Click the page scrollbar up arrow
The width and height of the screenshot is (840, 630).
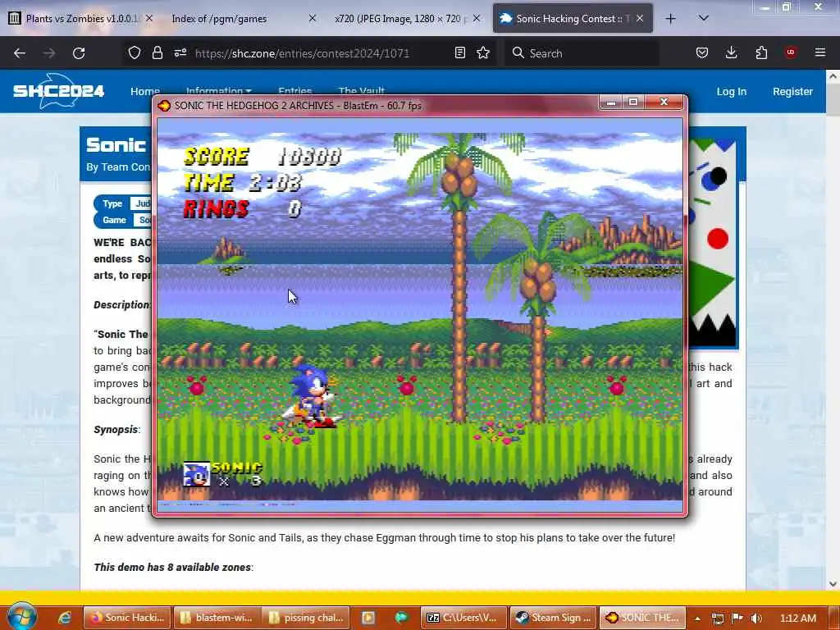click(x=833, y=76)
